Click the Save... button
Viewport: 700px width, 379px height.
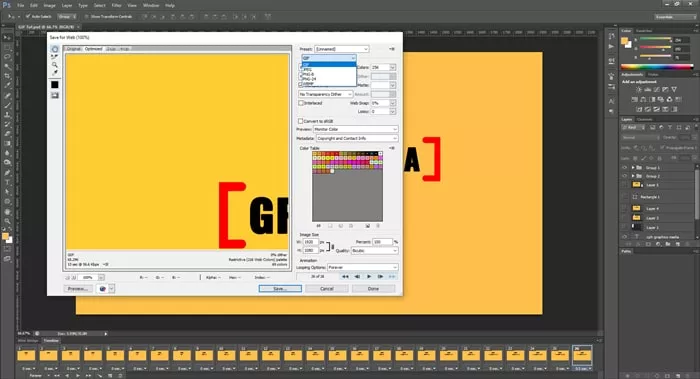[x=280, y=289]
